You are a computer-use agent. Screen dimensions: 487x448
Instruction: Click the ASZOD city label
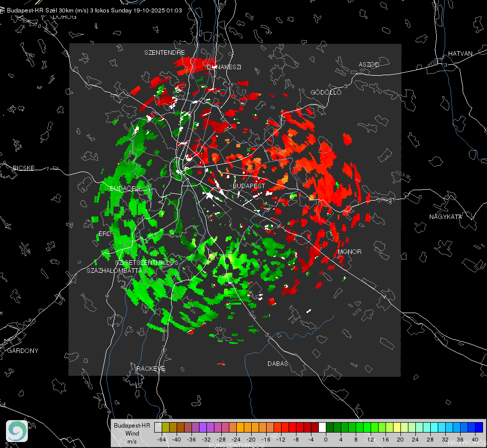click(x=369, y=64)
